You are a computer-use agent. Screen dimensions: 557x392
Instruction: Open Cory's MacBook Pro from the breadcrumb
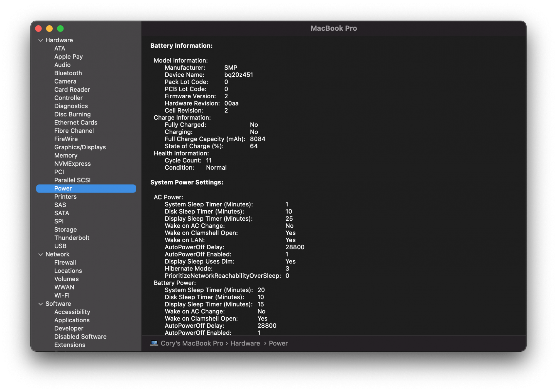point(191,343)
